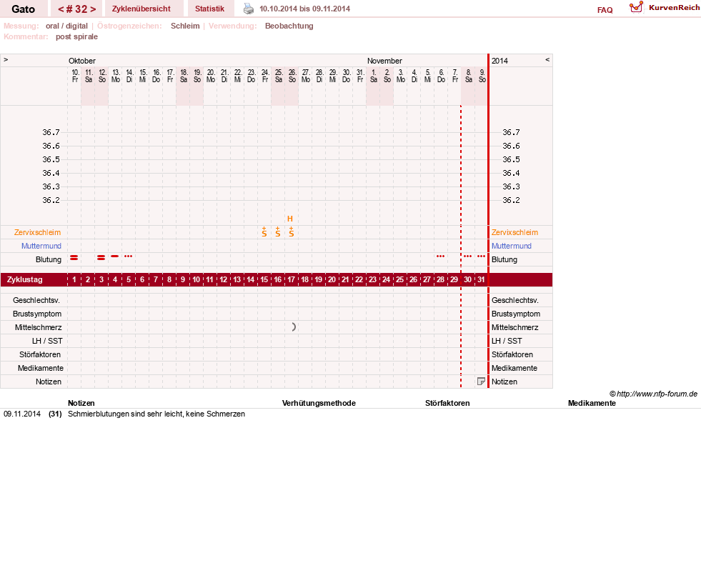Open the Zyklenübersicht tab
This screenshot has height=588, width=701.
[141, 9]
